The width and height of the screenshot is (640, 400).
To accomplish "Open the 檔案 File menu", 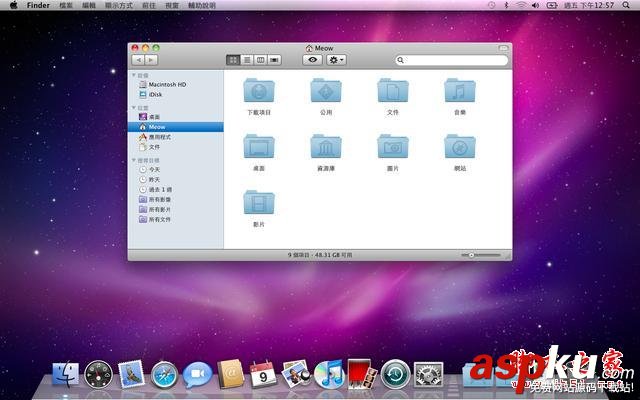I will pos(66,5).
